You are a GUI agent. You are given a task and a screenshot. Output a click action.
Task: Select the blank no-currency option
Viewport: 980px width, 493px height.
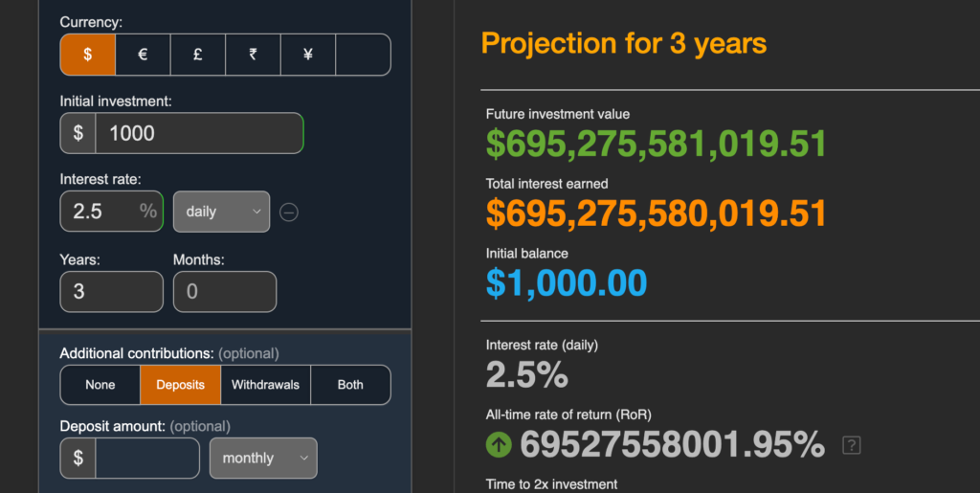363,55
